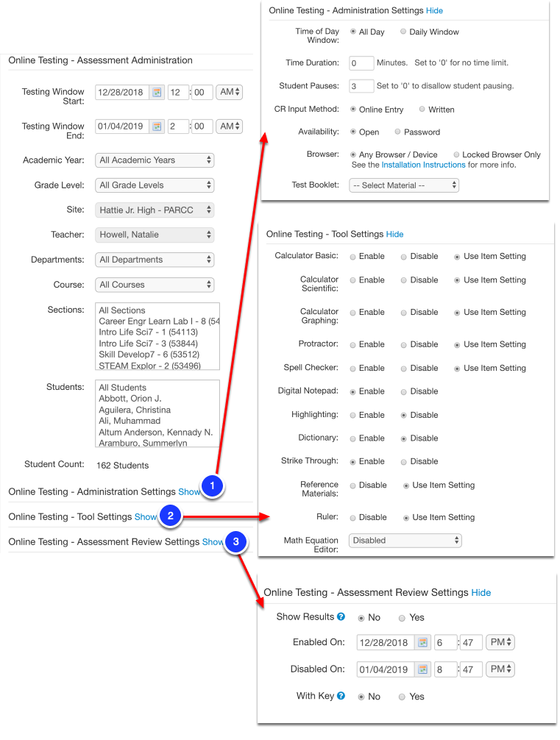This screenshot has width=560, height=740.
Task: Disable the Ruler tool
Action: pos(352,518)
